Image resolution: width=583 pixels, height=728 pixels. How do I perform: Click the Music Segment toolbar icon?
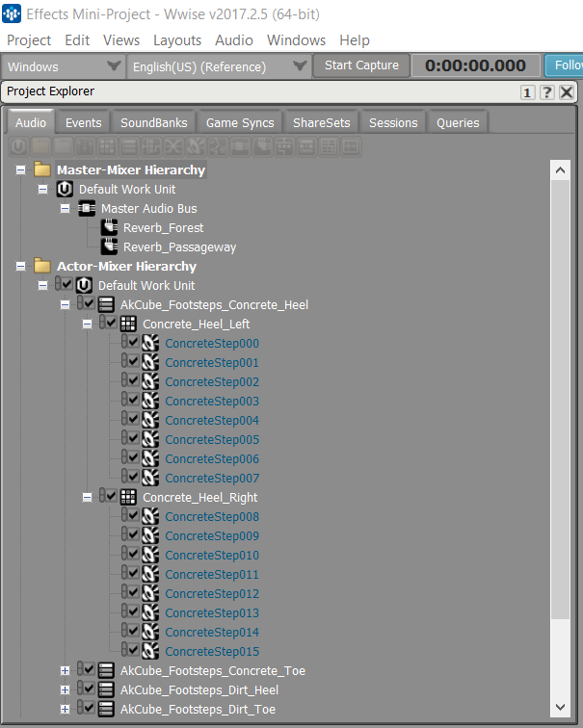(x=329, y=146)
